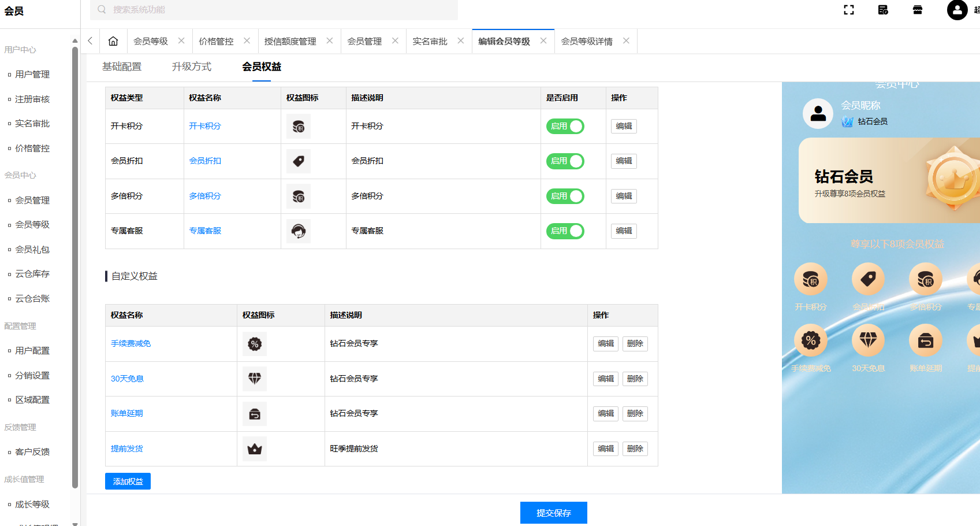Image resolution: width=980 pixels, height=526 pixels.
Task: Open the 账单延期 link
Action: (127, 413)
